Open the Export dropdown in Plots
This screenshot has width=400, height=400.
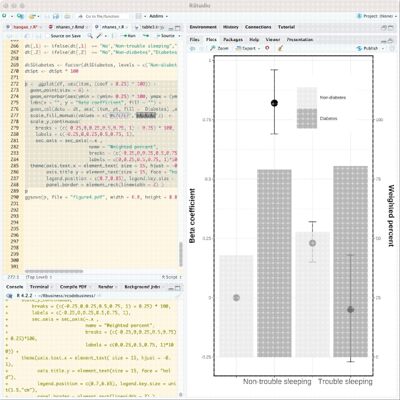tap(248, 48)
